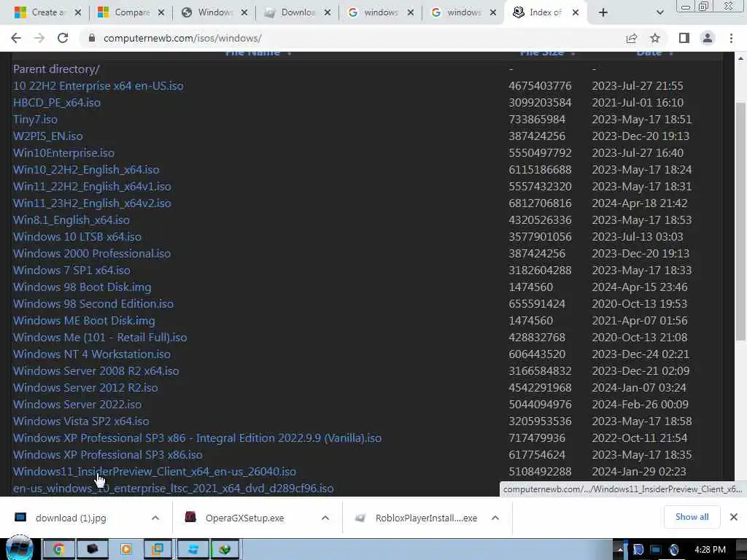Click Windows NT 4 Workstation.iso
747x560 pixels.
[92, 354]
